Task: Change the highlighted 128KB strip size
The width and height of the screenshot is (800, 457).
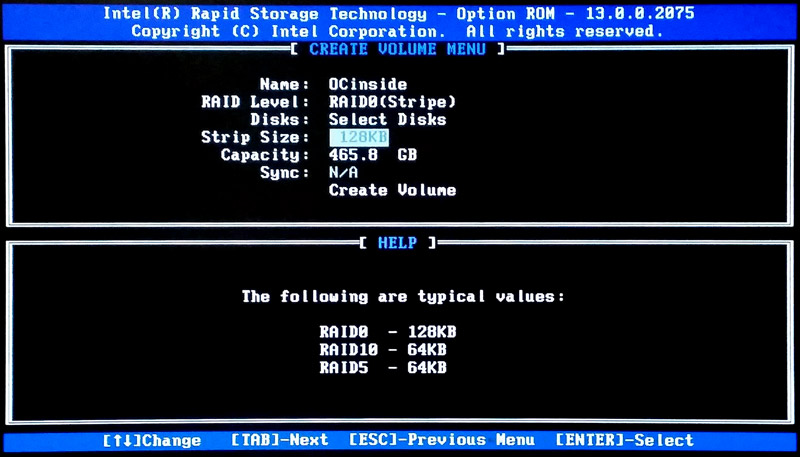Action: click(x=359, y=137)
